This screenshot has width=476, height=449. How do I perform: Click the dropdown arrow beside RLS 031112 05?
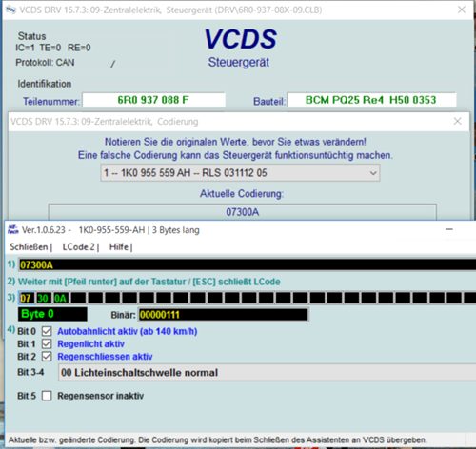point(373,173)
